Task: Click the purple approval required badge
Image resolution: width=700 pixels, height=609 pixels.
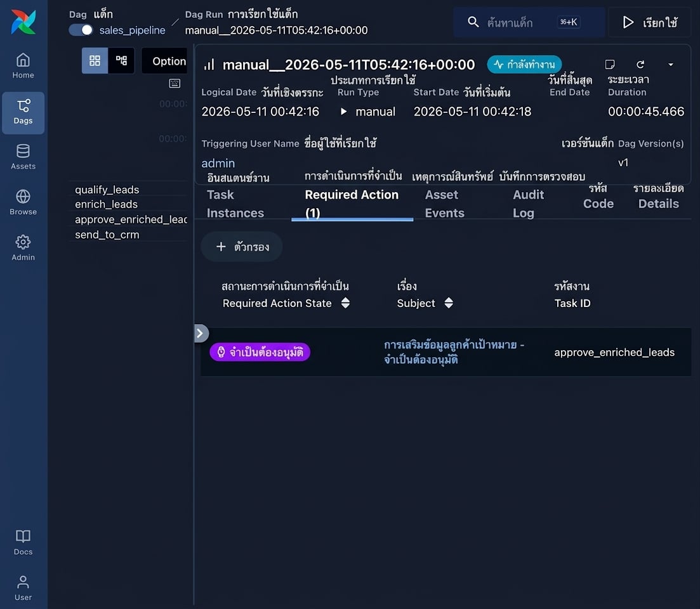Action: coord(260,352)
